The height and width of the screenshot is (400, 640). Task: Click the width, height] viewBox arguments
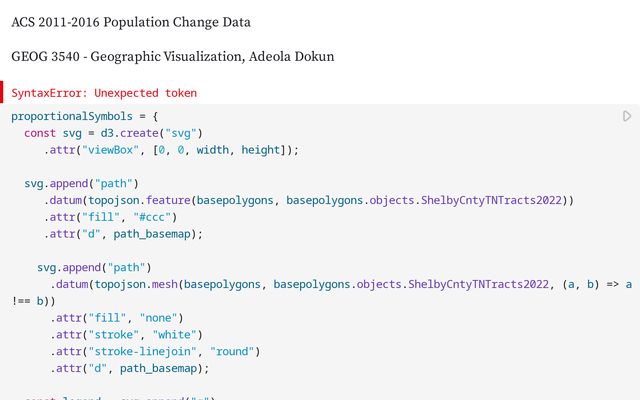[x=244, y=150]
